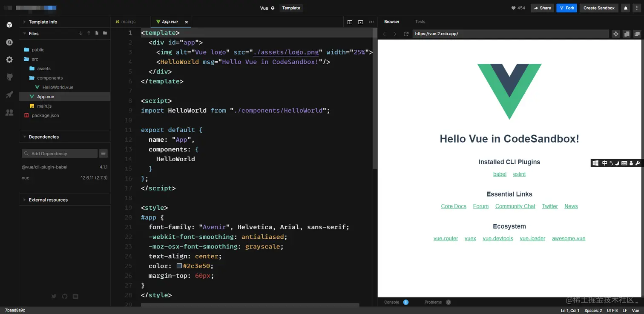Collapse the components folder
Viewport: 644px width, 314px height.
pyautogui.click(x=65, y=78)
